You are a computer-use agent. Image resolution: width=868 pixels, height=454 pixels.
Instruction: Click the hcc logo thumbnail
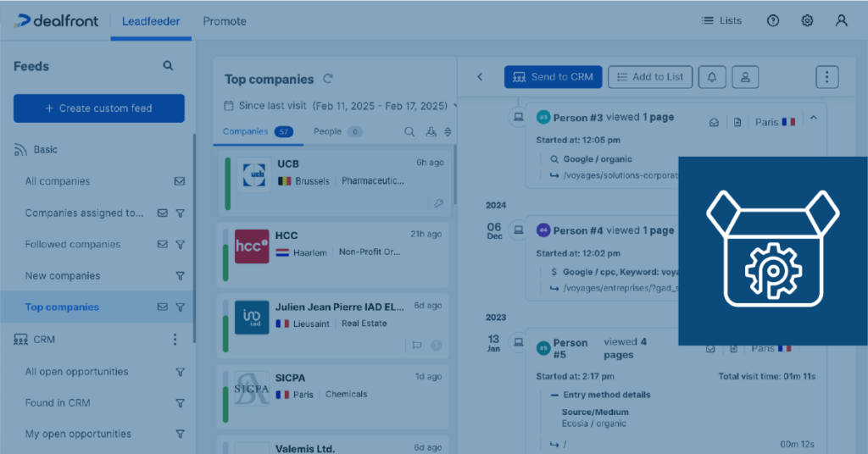[252, 246]
